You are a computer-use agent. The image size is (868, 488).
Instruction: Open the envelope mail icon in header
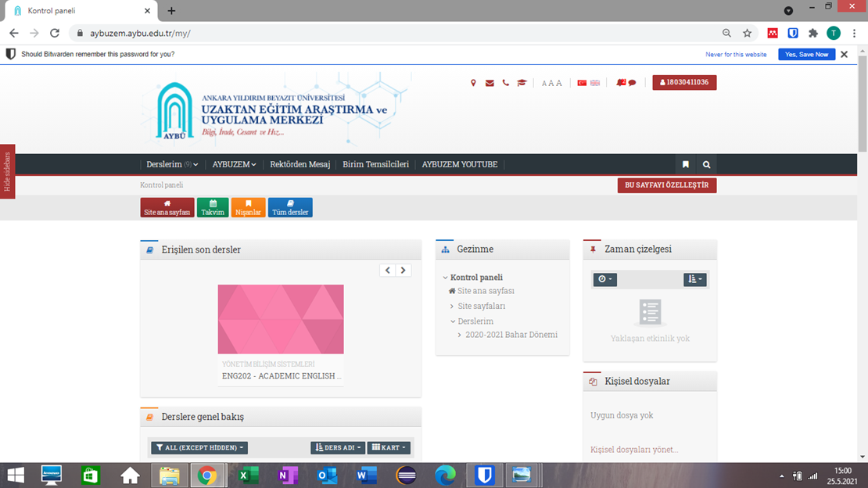pyautogui.click(x=490, y=83)
